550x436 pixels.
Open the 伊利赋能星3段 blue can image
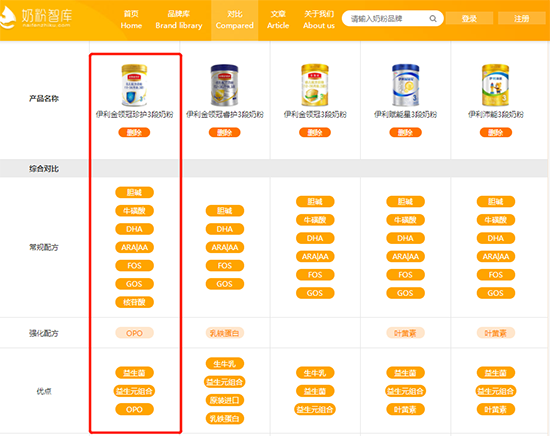(x=405, y=85)
